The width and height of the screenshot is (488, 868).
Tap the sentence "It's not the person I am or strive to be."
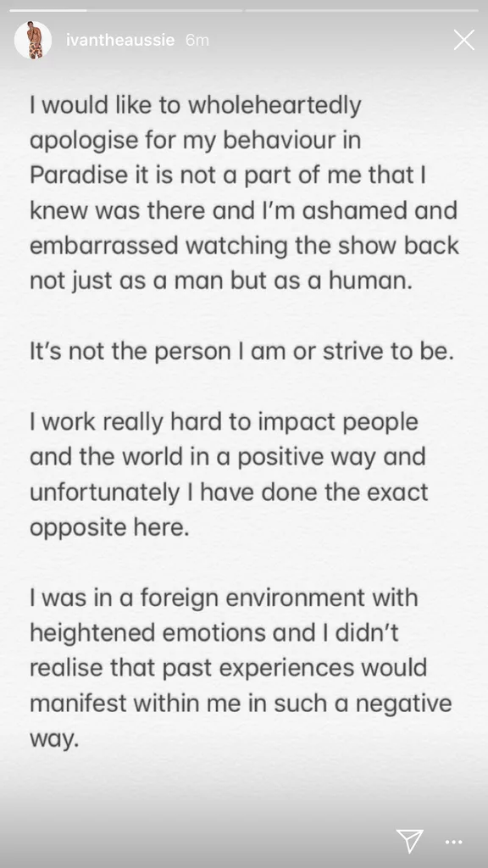tap(241, 352)
